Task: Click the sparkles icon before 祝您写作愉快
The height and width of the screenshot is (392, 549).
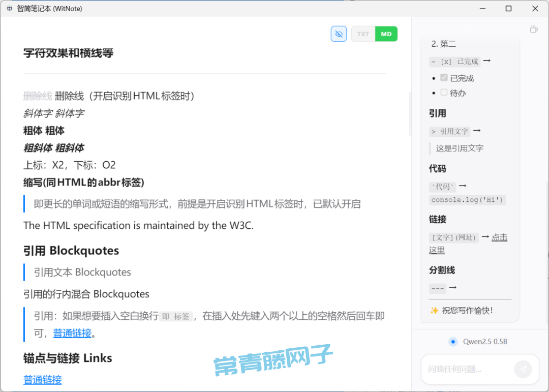Action: 434,310
